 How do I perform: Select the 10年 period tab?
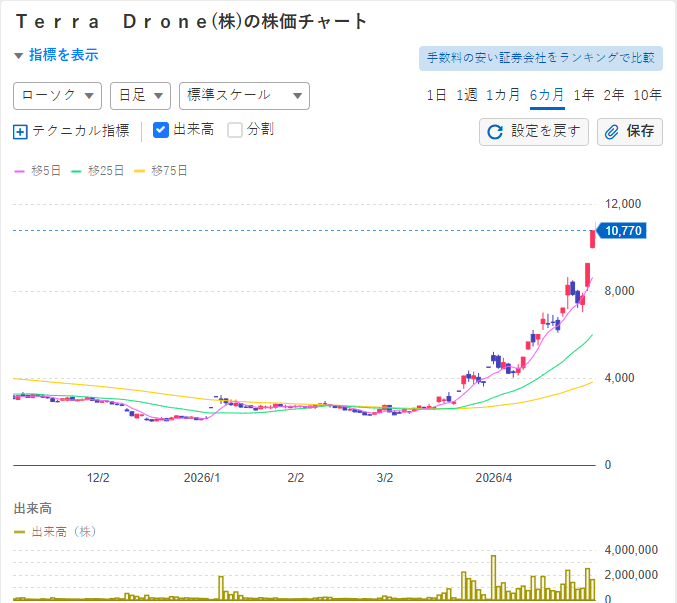tap(647, 95)
